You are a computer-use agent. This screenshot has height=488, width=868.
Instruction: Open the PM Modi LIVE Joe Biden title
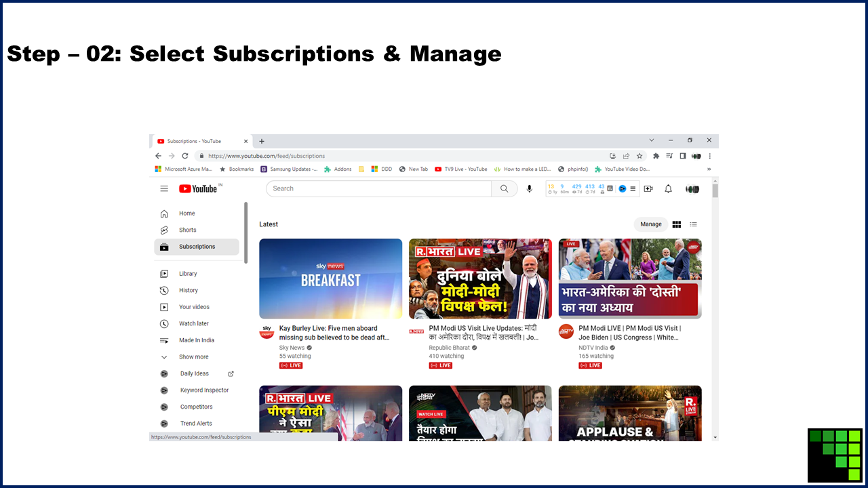click(x=629, y=333)
